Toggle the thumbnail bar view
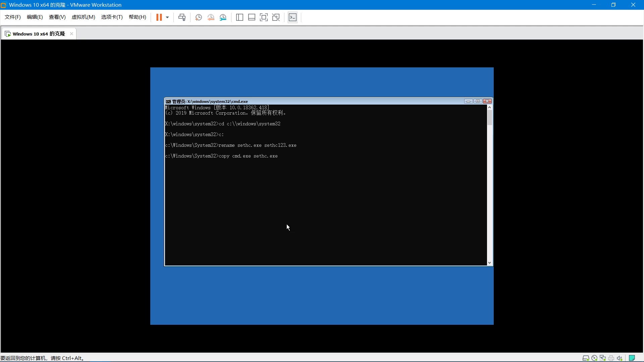 pyautogui.click(x=252, y=17)
